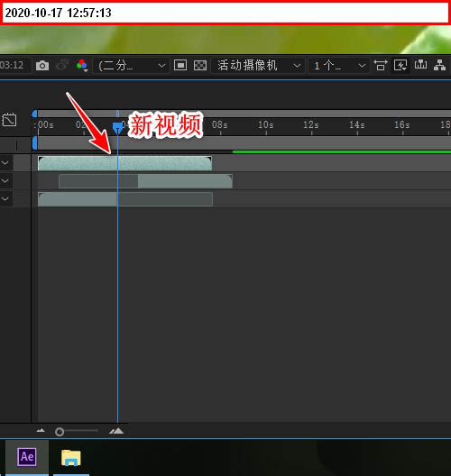Expand the first layer's chevron
Screen dimensions: 451x476
click(5, 163)
